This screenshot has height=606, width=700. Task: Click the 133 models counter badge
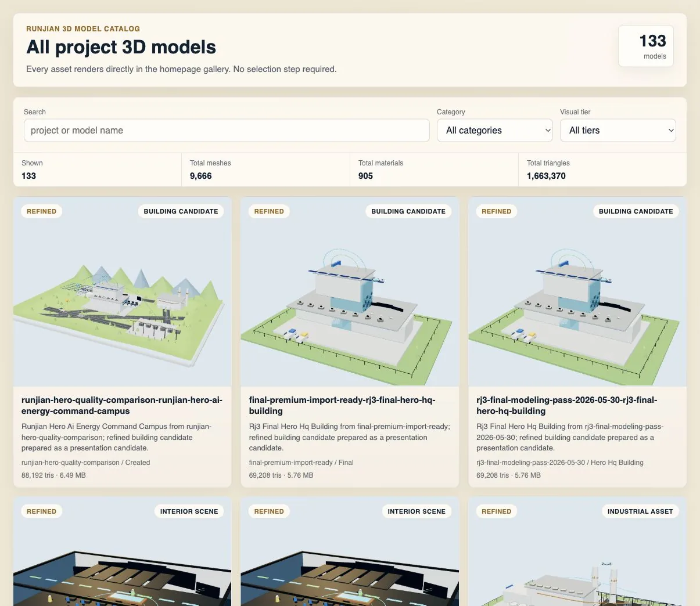click(x=646, y=46)
